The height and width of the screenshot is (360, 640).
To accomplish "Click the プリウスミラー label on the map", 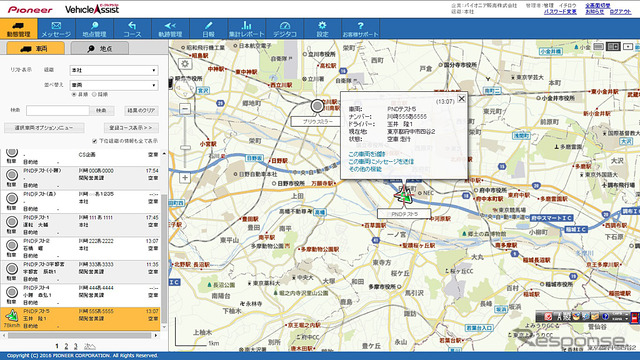I will (x=317, y=121).
